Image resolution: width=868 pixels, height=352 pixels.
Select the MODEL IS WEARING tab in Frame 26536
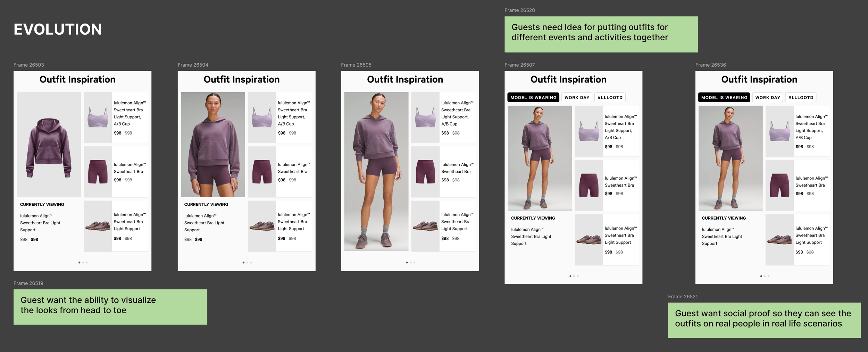[724, 97]
